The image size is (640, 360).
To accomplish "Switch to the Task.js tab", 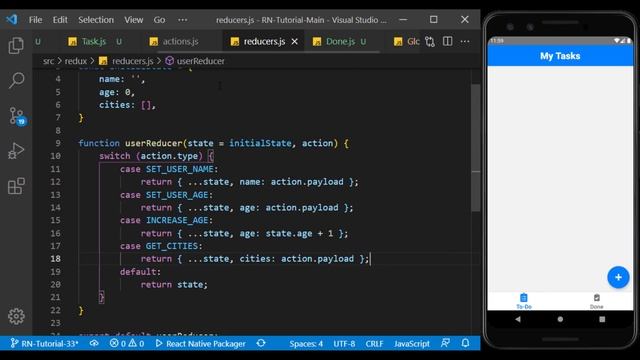I will [x=95, y=42].
